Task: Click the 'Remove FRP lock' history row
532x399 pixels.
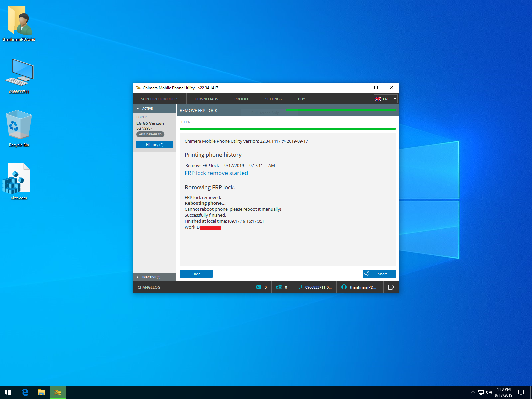Action: tap(230, 166)
